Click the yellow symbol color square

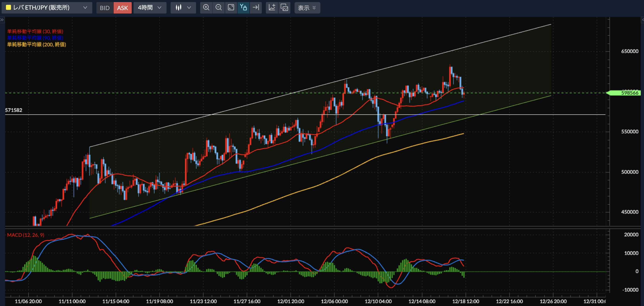click(x=8, y=8)
